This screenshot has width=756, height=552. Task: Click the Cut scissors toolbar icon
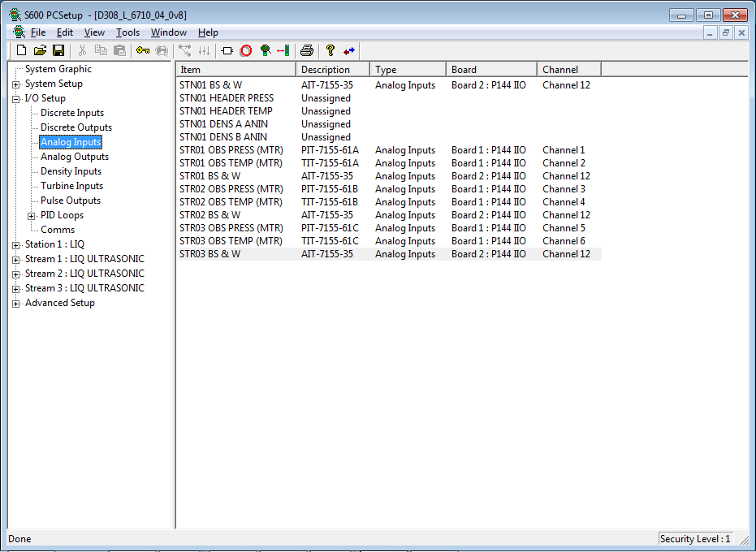[x=82, y=50]
